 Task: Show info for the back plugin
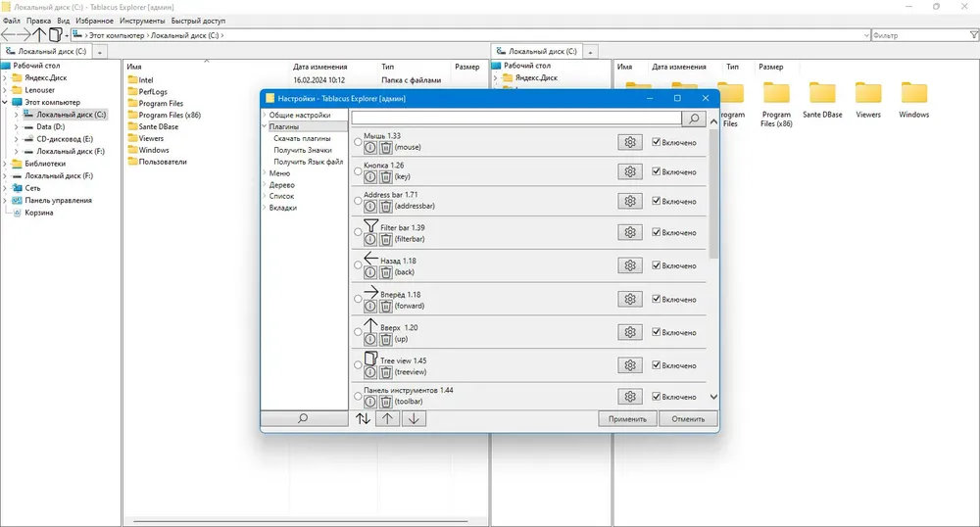(x=370, y=272)
